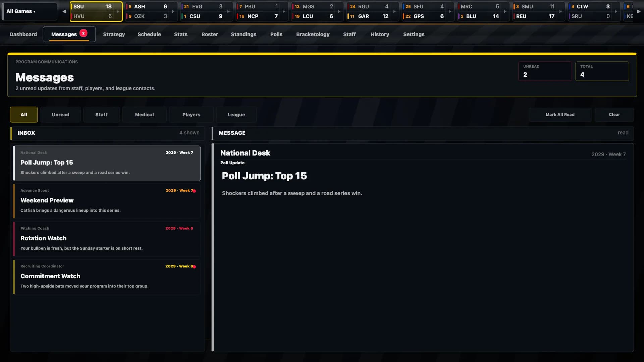Open the RGU vs GAR game score
This screenshot has width=644, height=362.
tap(373, 11)
